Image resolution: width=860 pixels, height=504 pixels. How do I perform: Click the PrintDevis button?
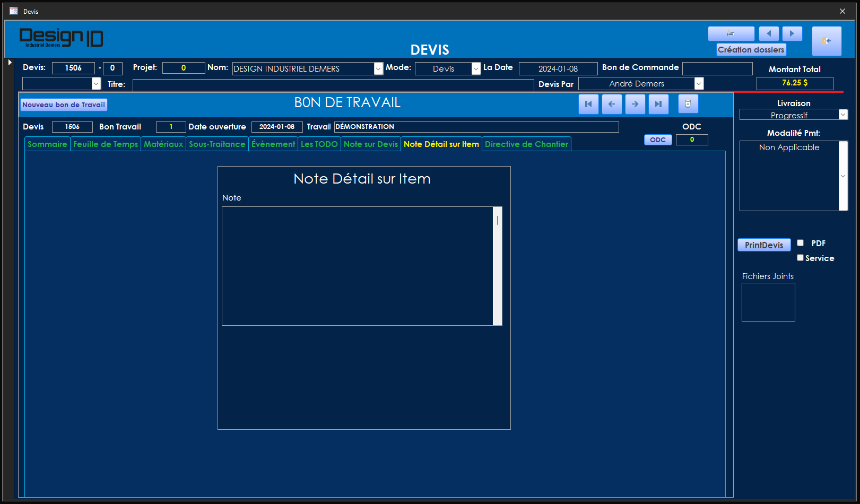763,245
